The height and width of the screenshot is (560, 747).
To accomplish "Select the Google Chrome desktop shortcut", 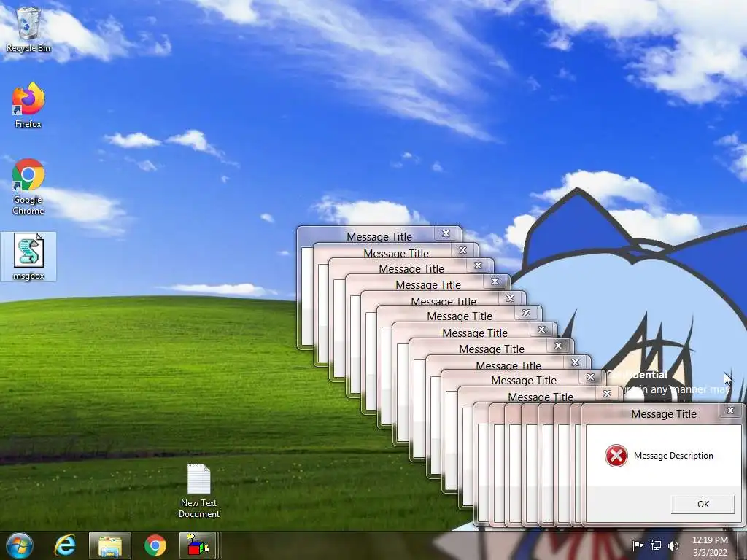I will tap(28, 186).
